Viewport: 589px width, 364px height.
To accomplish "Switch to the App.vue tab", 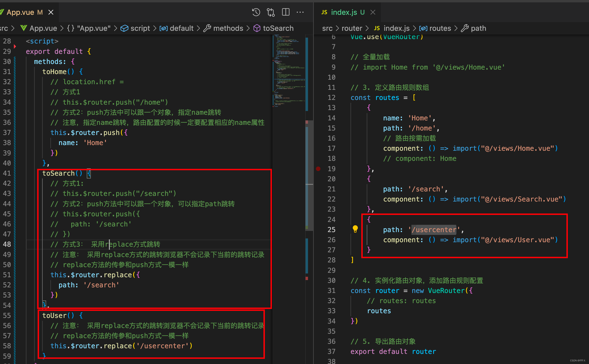I will tap(20, 12).
